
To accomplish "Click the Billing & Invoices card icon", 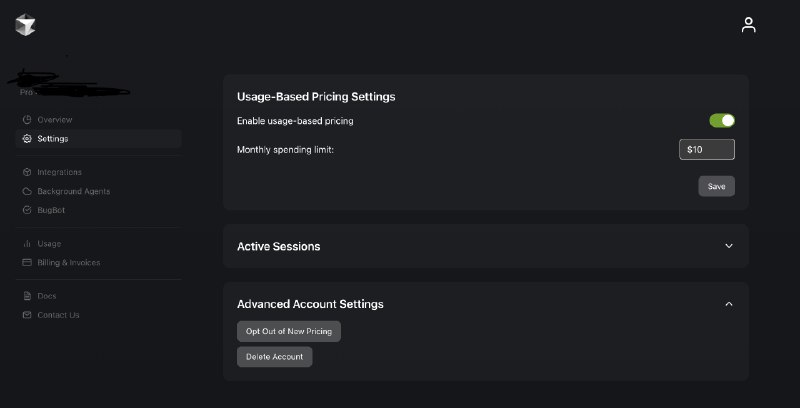I will coord(27,263).
